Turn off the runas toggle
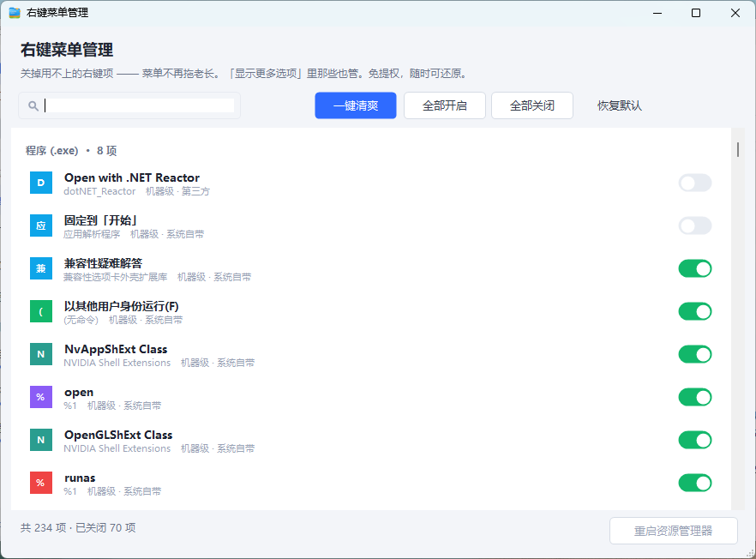Viewport: 756px width, 559px height. pos(695,483)
